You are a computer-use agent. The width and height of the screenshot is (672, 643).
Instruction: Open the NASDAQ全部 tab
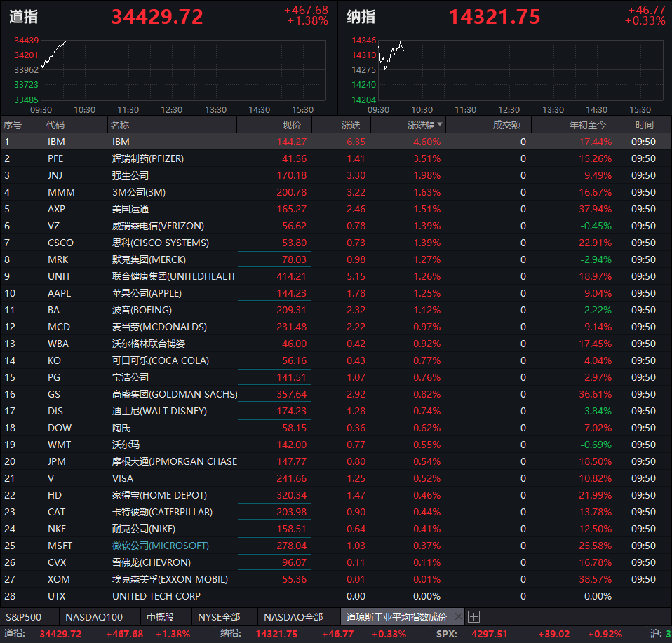(293, 617)
